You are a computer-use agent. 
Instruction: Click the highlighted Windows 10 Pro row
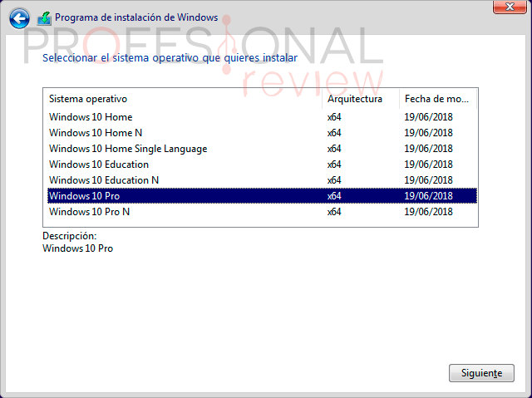[x=83, y=196]
